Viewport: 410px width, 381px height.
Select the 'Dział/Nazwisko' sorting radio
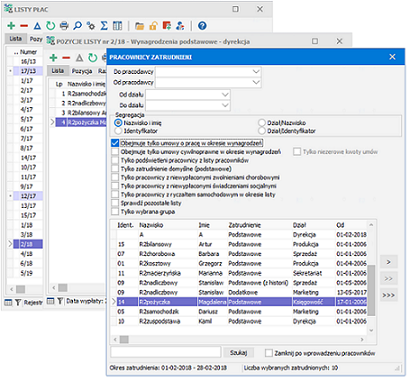pyautogui.click(x=262, y=123)
